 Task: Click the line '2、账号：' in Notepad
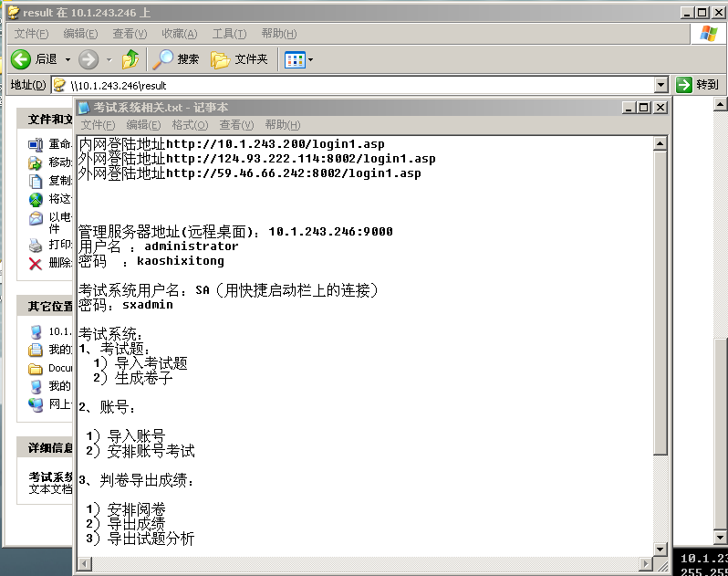click(x=108, y=407)
